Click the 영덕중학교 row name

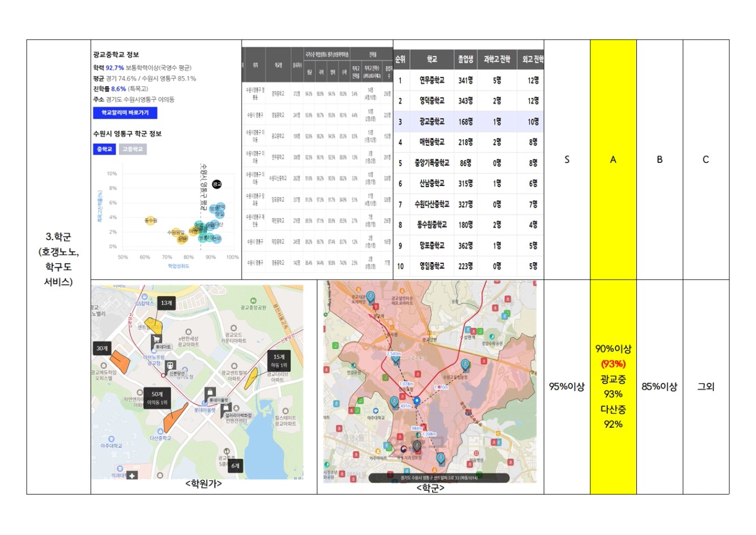click(432, 101)
